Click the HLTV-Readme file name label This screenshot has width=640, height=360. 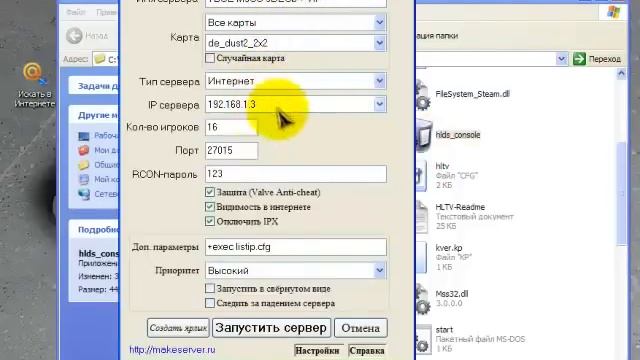click(x=460, y=207)
